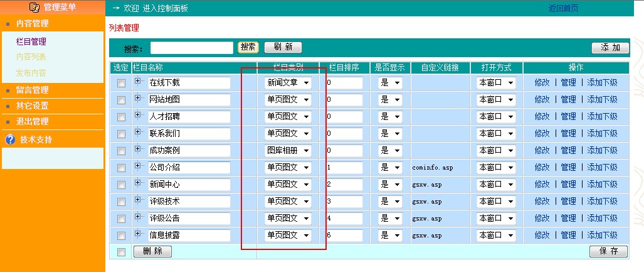Click the 栏目排序 field for 公司介绍 row

pos(344,168)
